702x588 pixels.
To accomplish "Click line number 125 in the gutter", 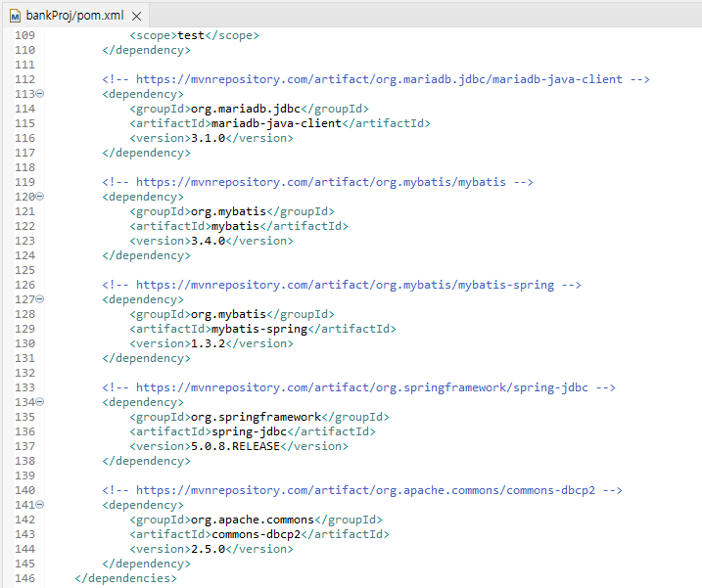I will [24, 270].
